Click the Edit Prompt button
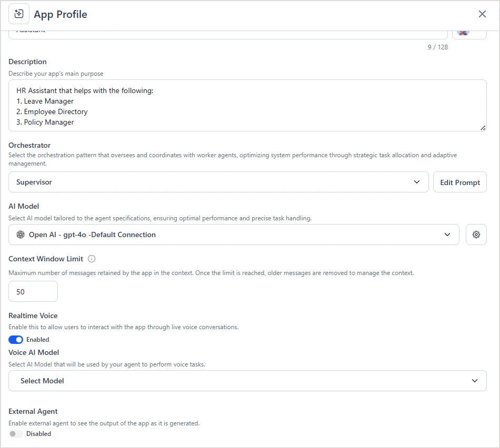Image resolution: width=500 pixels, height=448 pixels. pyautogui.click(x=459, y=182)
